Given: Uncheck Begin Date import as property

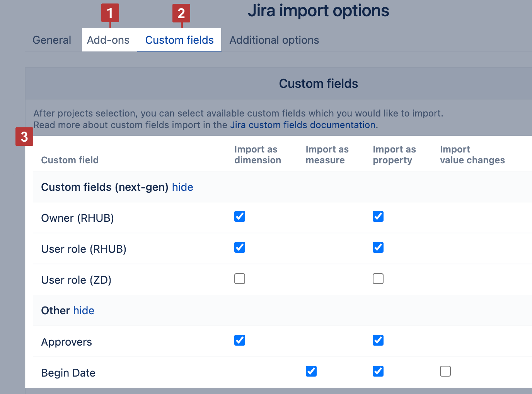Looking at the screenshot, I should point(378,371).
